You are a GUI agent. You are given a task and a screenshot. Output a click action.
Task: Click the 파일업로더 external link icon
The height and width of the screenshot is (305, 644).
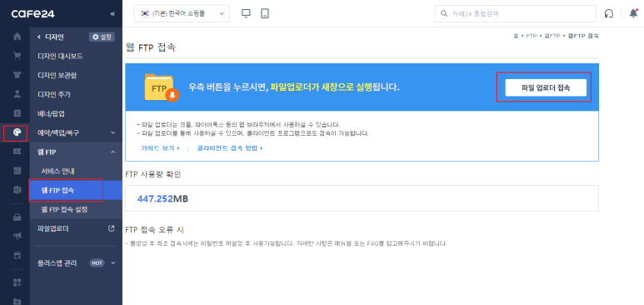coord(112,228)
